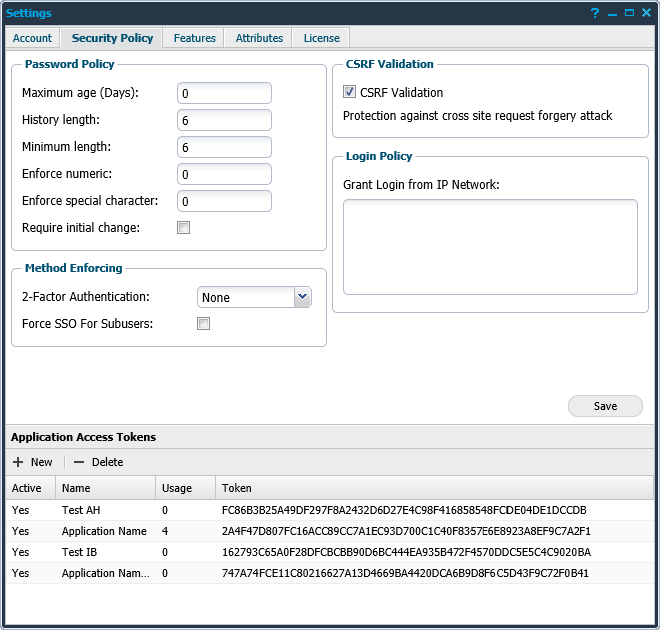Close the Settings window
The height and width of the screenshot is (630, 660).
(x=646, y=13)
